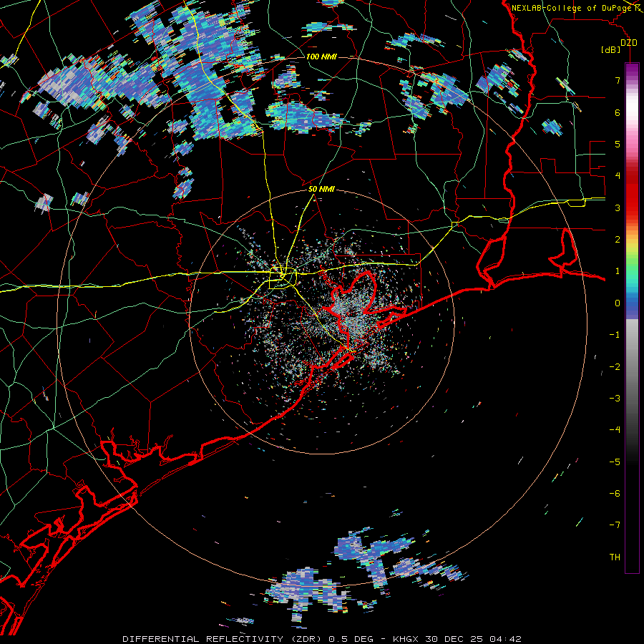Click the "0" value on the color scale
644x644 pixels.
[617, 303]
